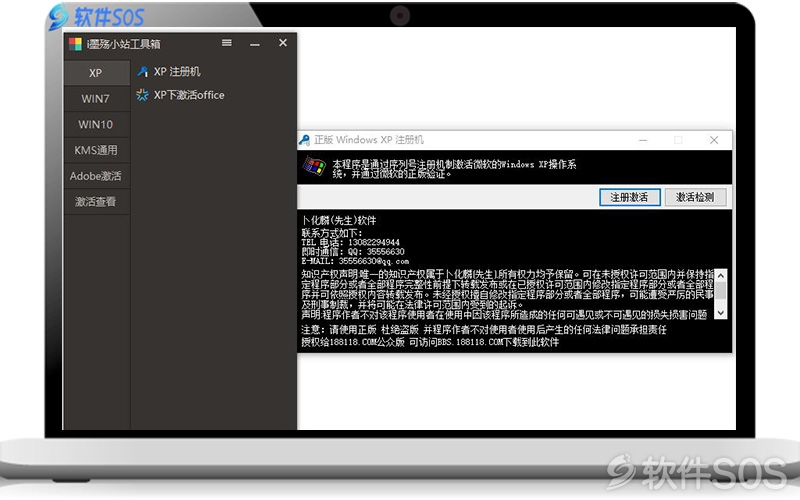
Task: Close the i墨殇小站工具箱 window
Action: pyautogui.click(x=283, y=43)
